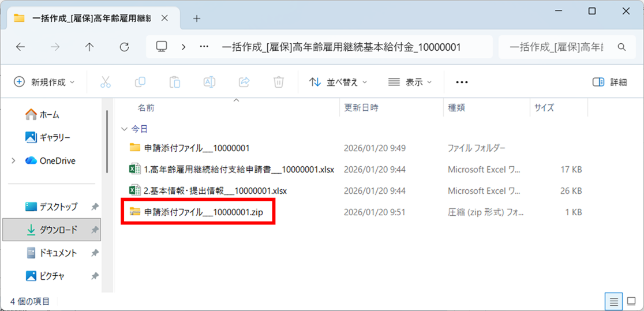Viewport: 644px width, 311px height.
Task: Click the folder icon of 申請添付ファイル___10000001
Action: click(134, 148)
